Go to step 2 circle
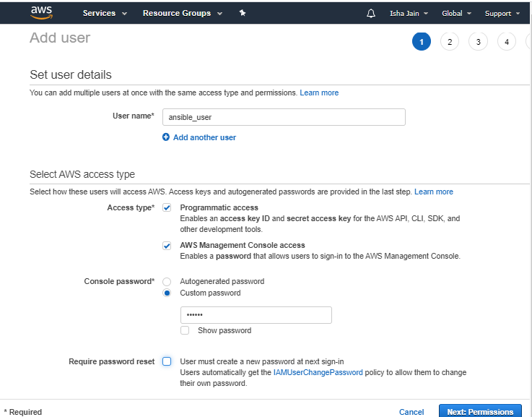This screenshot has height=417, width=532. click(x=450, y=41)
